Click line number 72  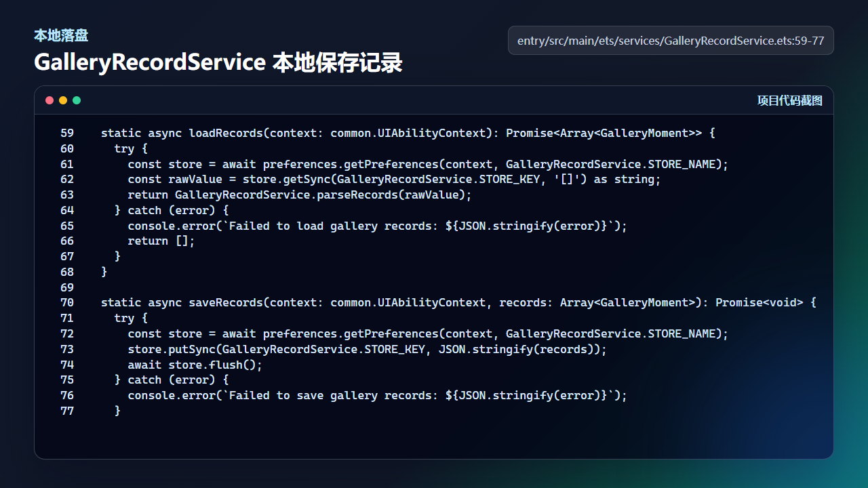67,333
